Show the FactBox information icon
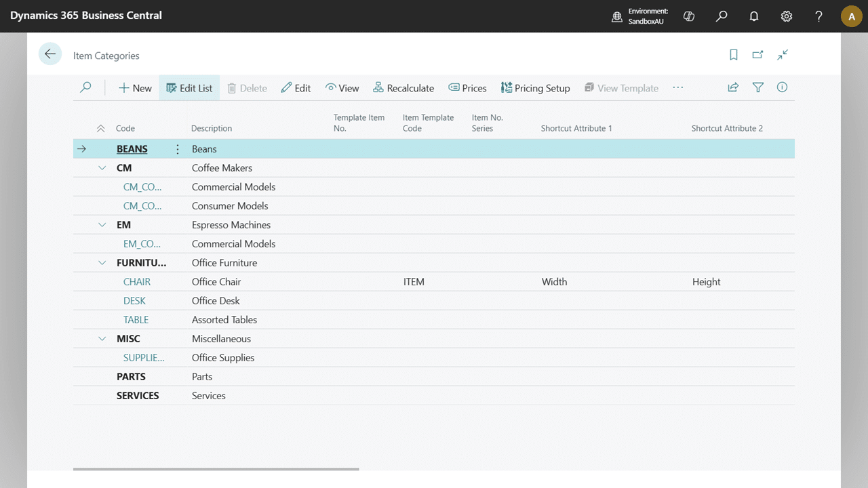Image resolution: width=868 pixels, height=488 pixels. pyautogui.click(x=782, y=87)
